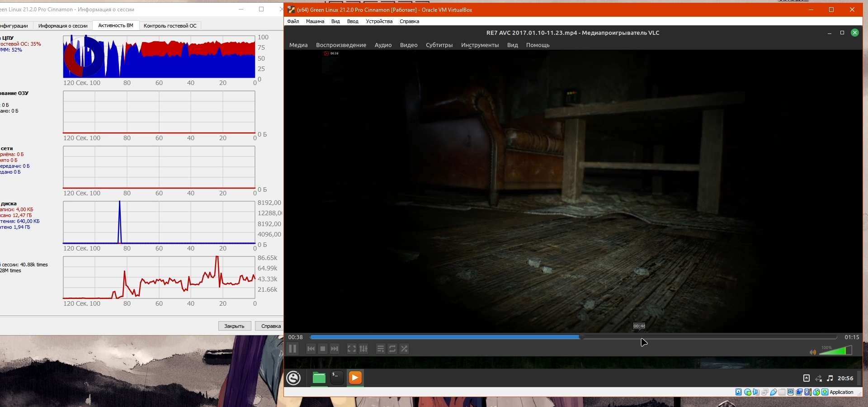
Task: Open the green Files folder in taskbar
Action: pyautogui.click(x=319, y=378)
